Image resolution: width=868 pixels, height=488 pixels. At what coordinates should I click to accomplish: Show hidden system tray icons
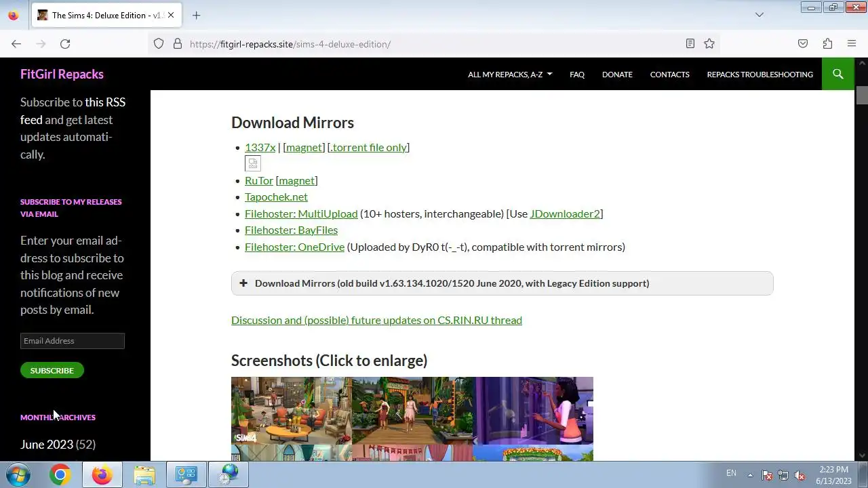pyautogui.click(x=750, y=474)
